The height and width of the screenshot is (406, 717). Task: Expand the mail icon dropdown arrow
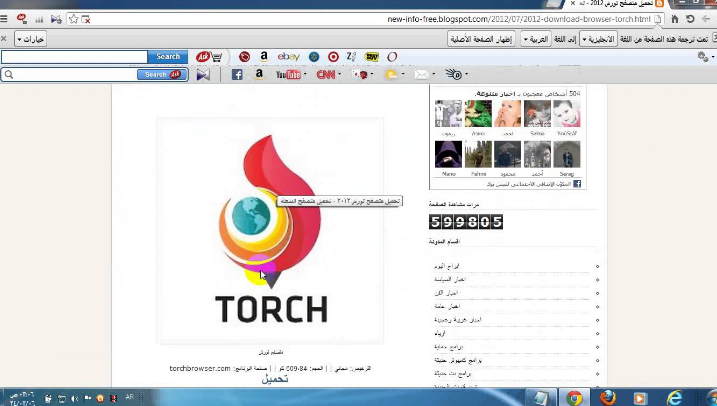pyautogui.click(x=433, y=74)
